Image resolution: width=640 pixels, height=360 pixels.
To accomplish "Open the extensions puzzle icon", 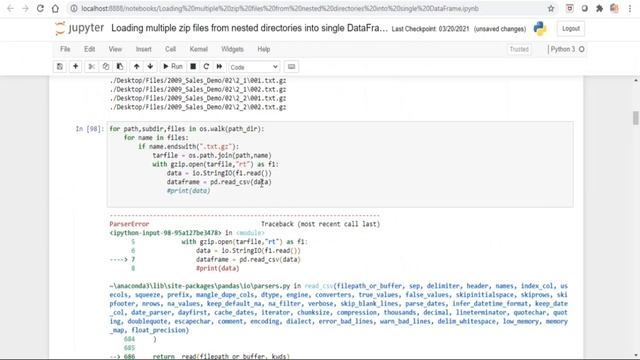I will coord(600,9).
